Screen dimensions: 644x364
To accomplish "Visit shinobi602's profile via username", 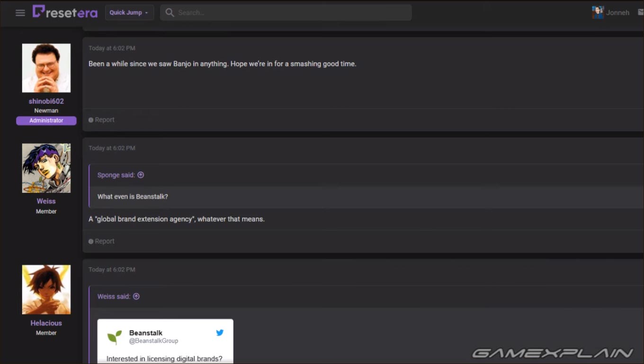I will [46, 101].
